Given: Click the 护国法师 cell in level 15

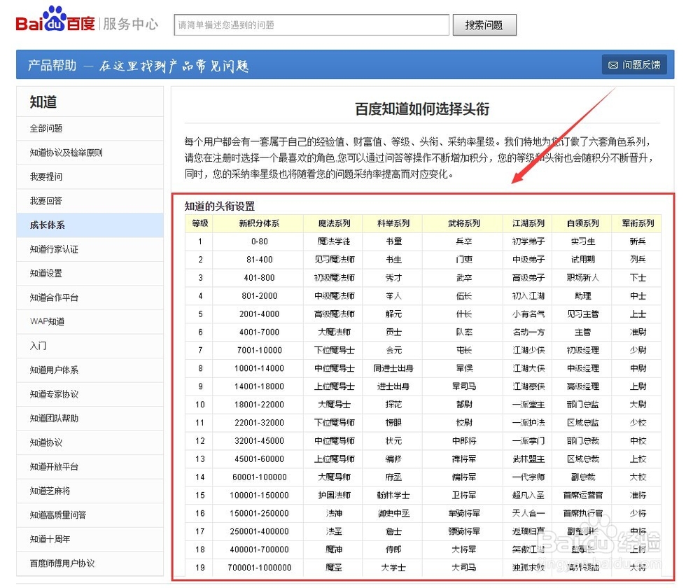Looking at the screenshot, I should 334,495.
